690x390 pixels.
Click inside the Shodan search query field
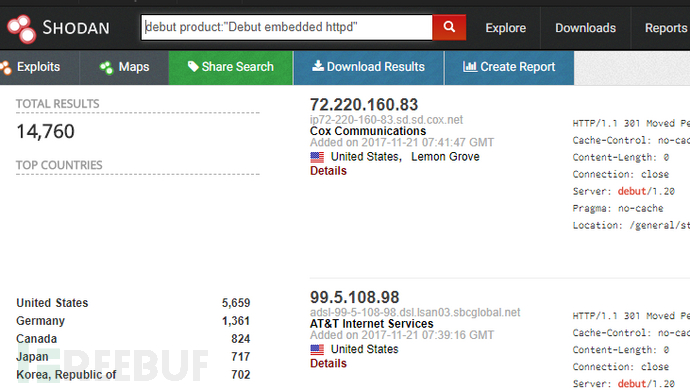tap(287, 27)
